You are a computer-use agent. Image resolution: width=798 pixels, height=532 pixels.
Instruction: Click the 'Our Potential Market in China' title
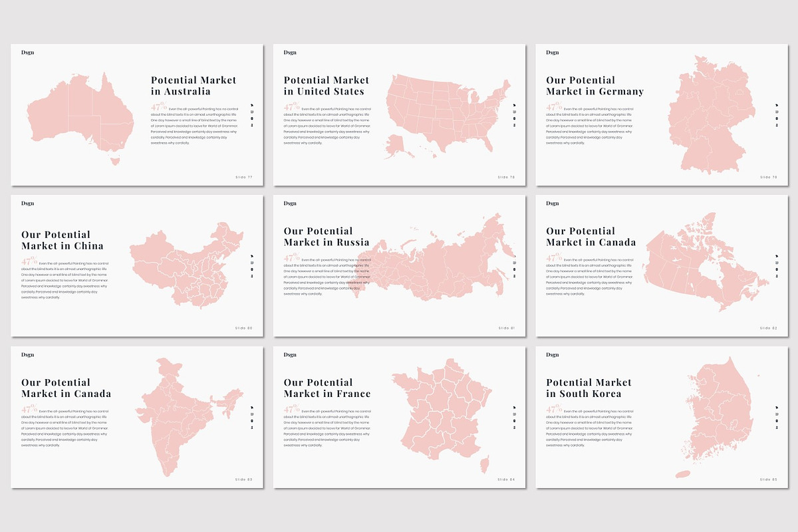63,240
